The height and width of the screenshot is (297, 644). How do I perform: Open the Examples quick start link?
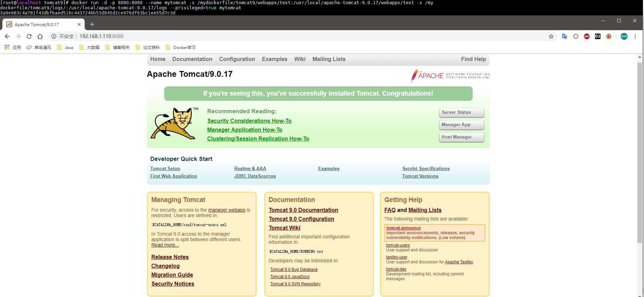click(x=329, y=168)
